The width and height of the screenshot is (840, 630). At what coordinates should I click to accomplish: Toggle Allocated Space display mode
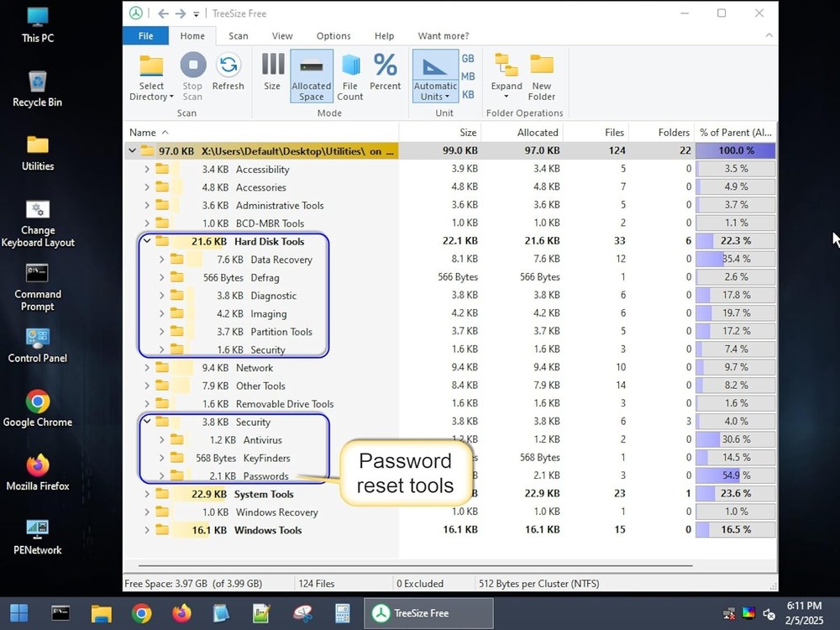coord(312,76)
